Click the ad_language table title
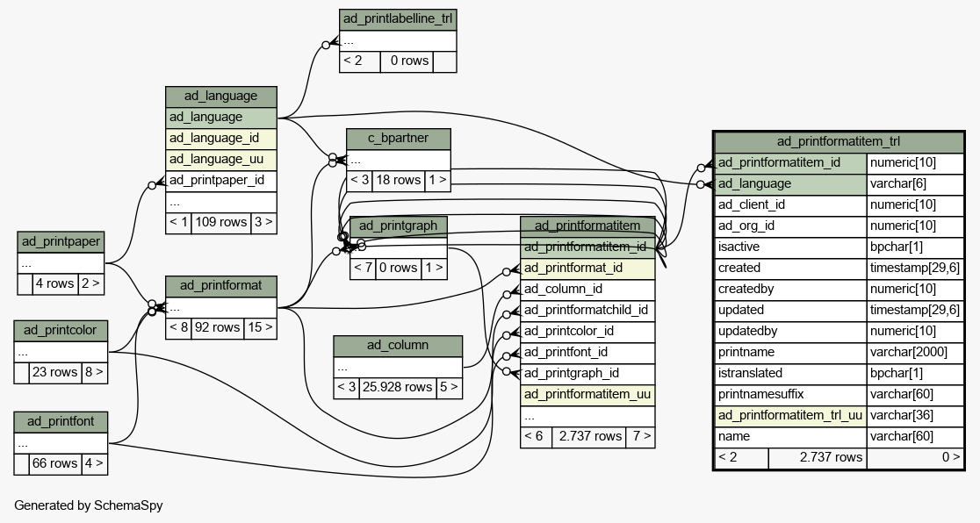 click(x=220, y=96)
